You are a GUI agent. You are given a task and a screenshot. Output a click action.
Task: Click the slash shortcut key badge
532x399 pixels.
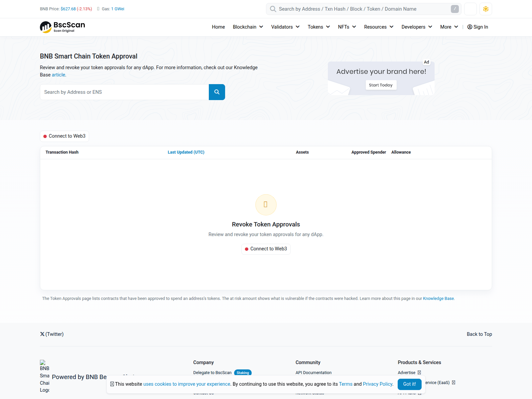(455, 9)
